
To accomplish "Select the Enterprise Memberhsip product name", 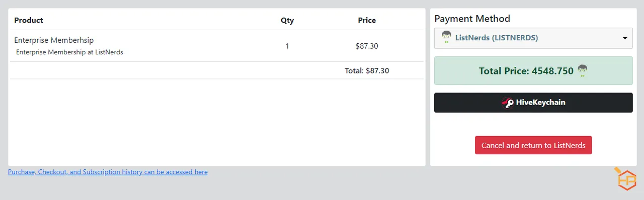I will pyautogui.click(x=54, y=40).
